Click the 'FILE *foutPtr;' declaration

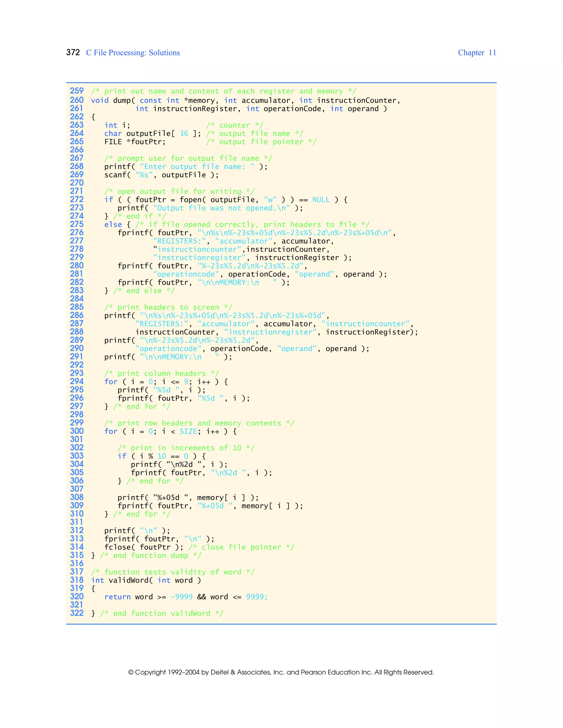(x=135, y=142)
